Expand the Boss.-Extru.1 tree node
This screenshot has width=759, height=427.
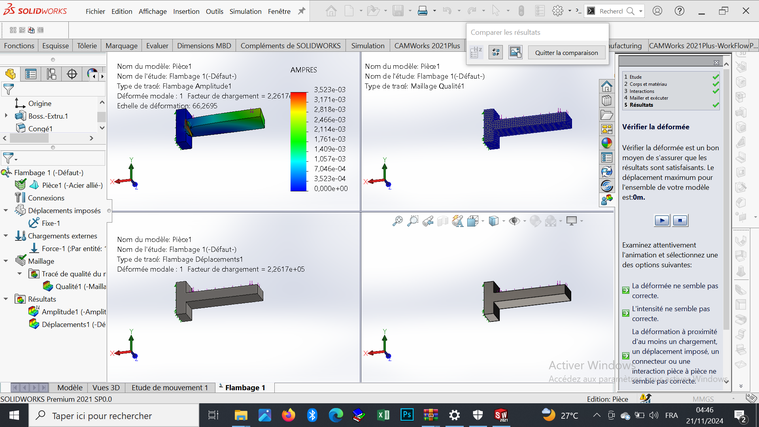8,115
